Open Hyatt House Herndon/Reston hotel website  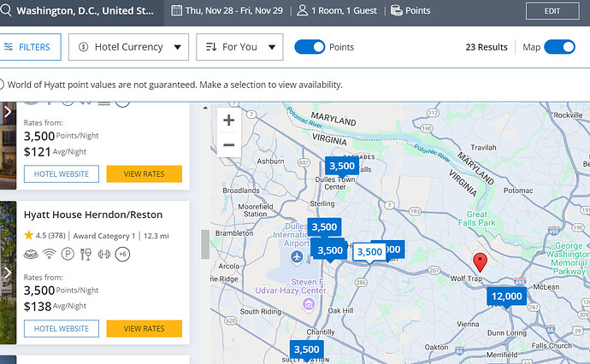click(x=62, y=329)
